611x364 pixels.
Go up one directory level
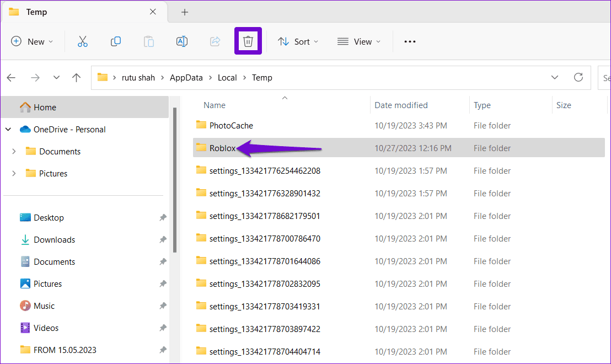(77, 78)
